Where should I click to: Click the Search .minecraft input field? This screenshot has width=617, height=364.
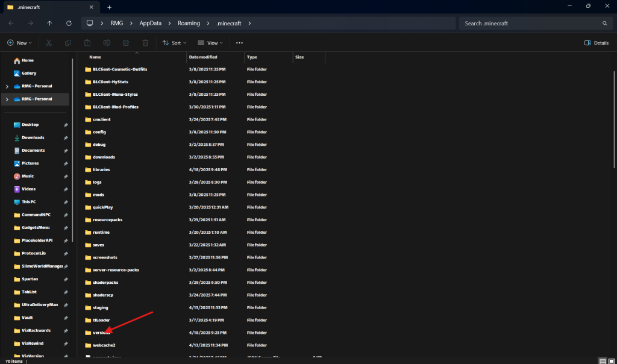pos(530,24)
